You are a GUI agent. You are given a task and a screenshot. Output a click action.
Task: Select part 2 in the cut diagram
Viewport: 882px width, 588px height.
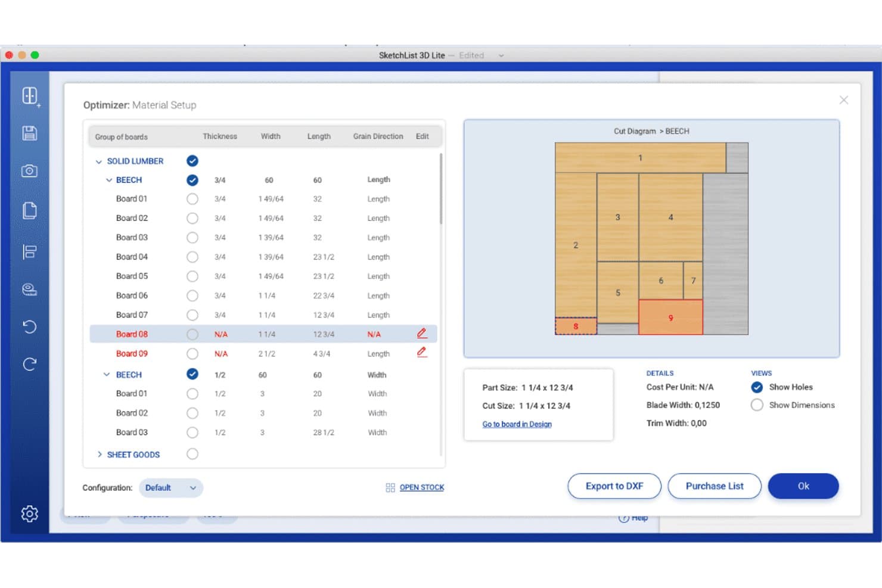click(x=576, y=245)
